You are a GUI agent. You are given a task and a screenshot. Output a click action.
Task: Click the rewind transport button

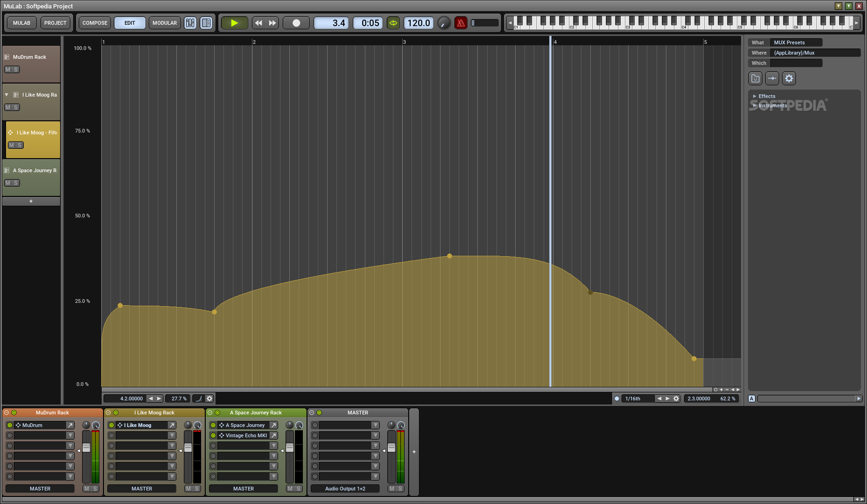coord(259,23)
